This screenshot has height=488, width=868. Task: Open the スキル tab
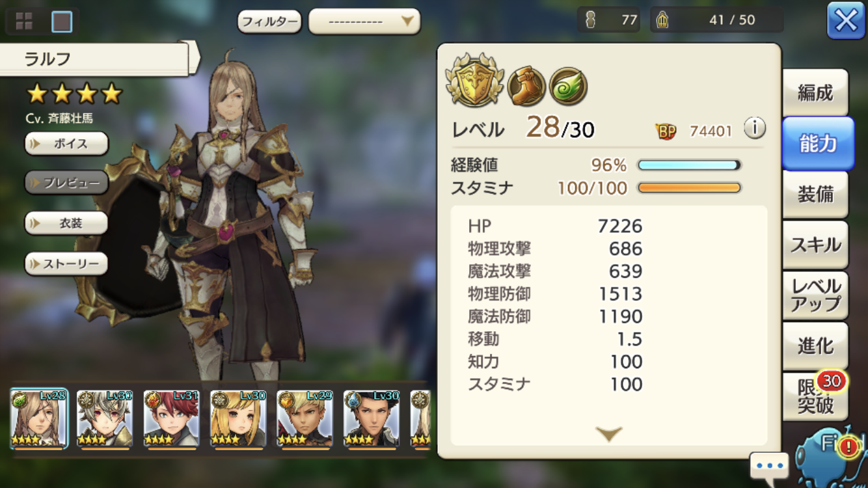click(x=815, y=245)
